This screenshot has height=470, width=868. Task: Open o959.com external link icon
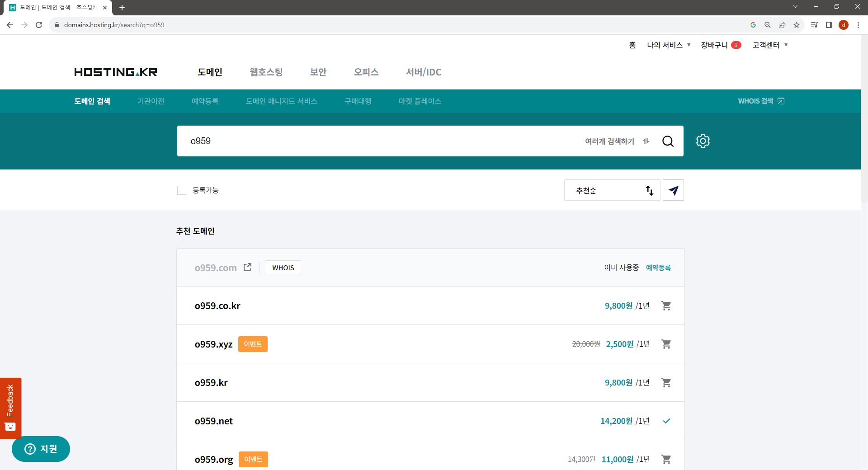click(247, 268)
